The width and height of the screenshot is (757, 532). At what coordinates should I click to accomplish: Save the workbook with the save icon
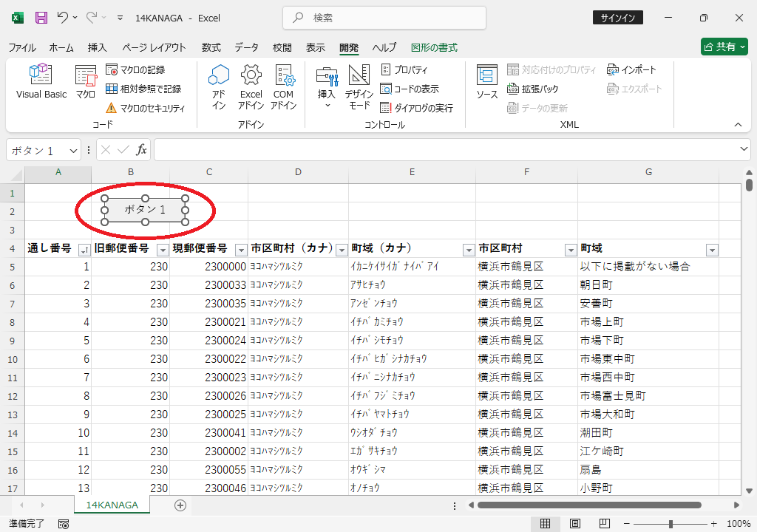41,18
